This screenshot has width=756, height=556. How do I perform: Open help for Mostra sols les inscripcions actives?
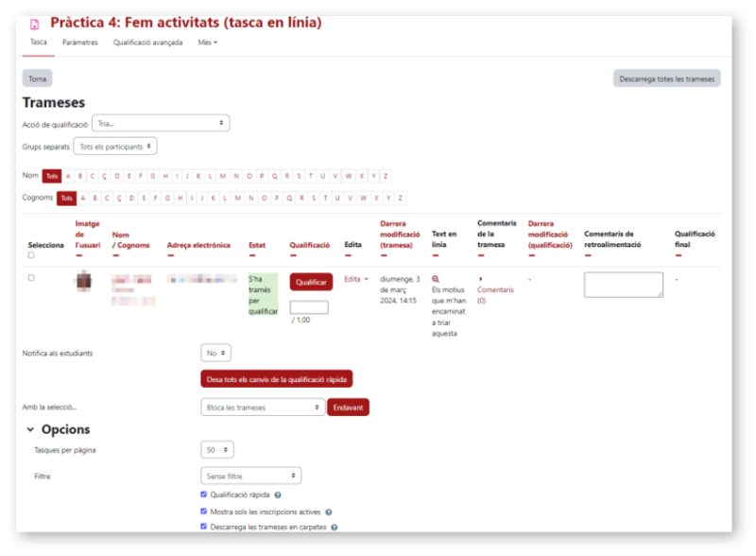(x=330, y=511)
